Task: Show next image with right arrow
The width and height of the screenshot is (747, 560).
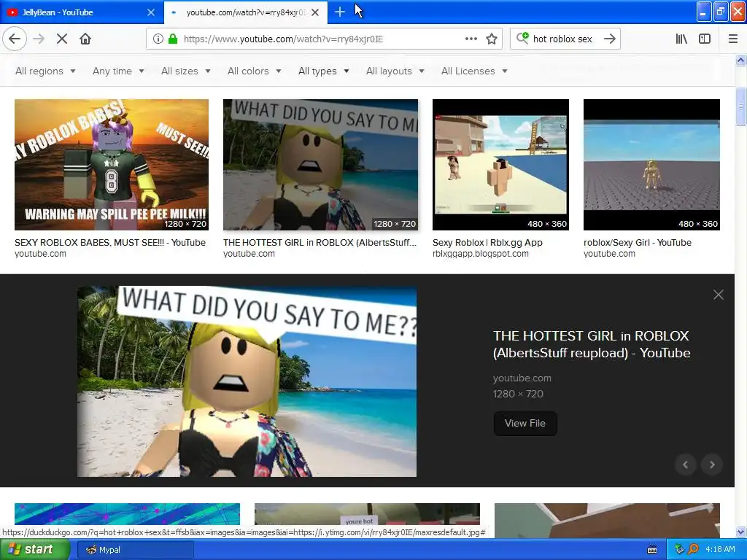Action: [x=712, y=464]
